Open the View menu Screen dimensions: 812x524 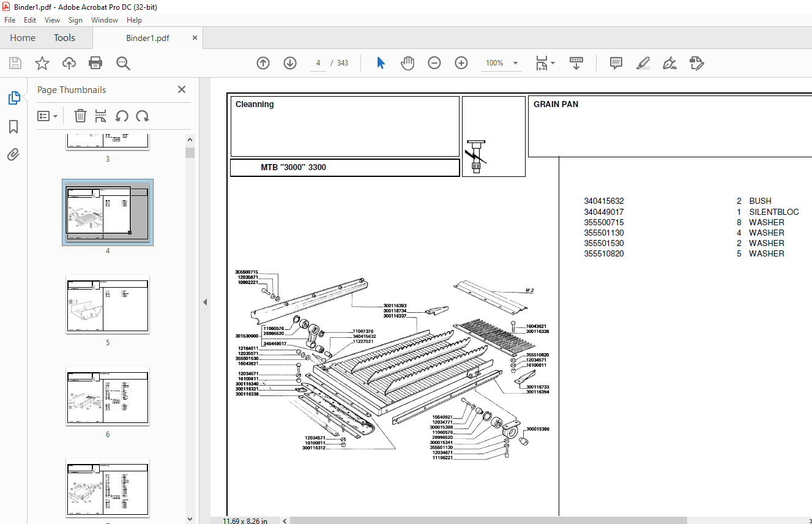[53, 20]
